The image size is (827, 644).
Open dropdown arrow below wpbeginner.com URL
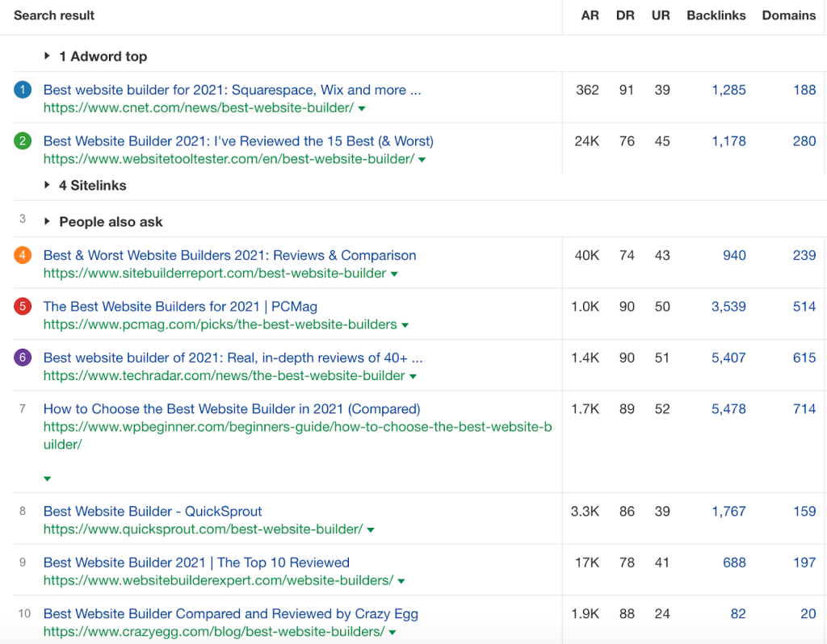(48, 479)
